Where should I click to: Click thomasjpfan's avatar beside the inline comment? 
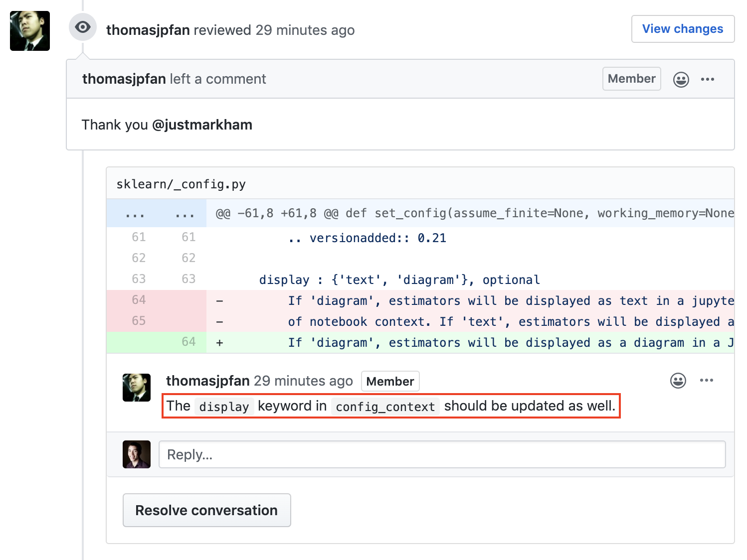coord(137,388)
